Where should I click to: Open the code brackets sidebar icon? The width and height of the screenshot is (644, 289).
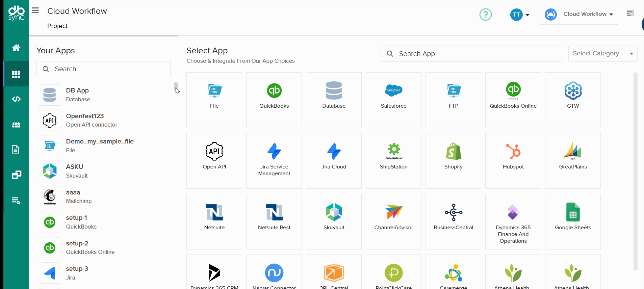pyautogui.click(x=16, y=99)
